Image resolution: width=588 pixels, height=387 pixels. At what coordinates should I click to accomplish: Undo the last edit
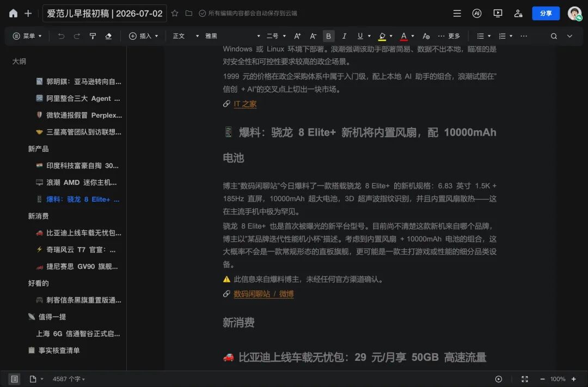[61, 36]
